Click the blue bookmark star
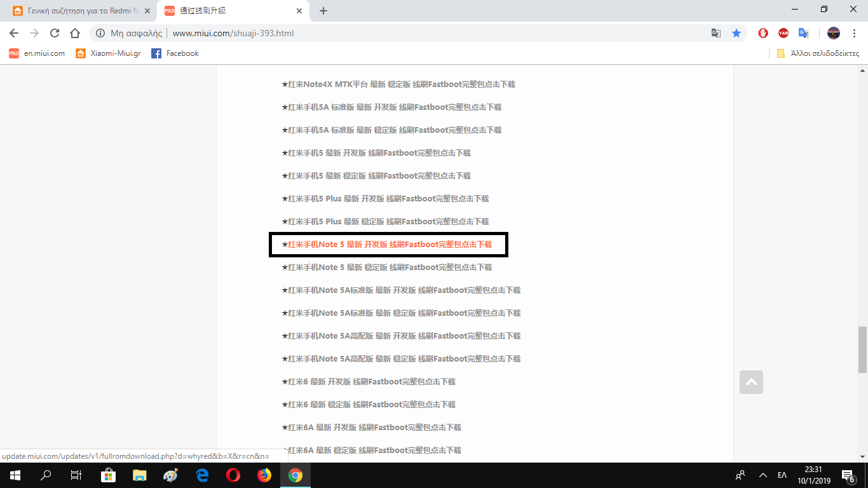The width and height of the screenshot is (868, 488). click(x=736, y=33)
